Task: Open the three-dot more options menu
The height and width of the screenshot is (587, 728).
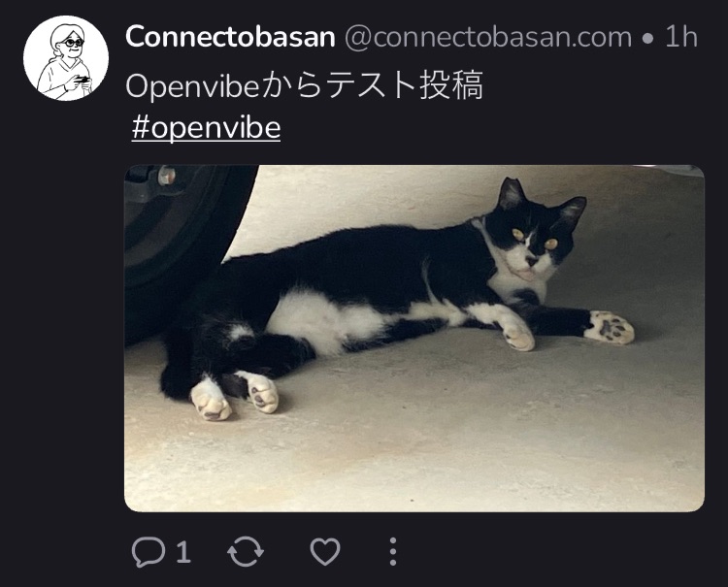Action: pyautogui.click(x=393, y=552)
